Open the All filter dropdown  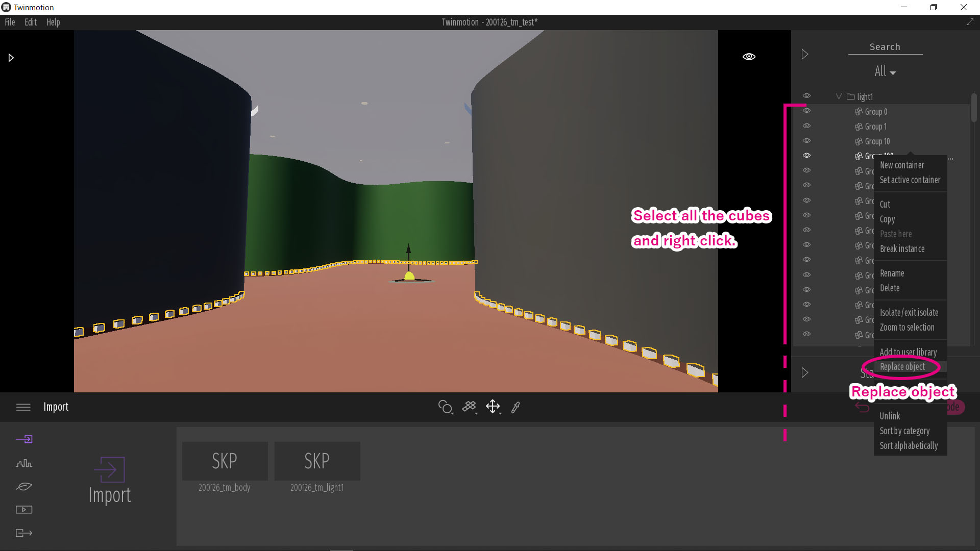[x=885, y=71]
